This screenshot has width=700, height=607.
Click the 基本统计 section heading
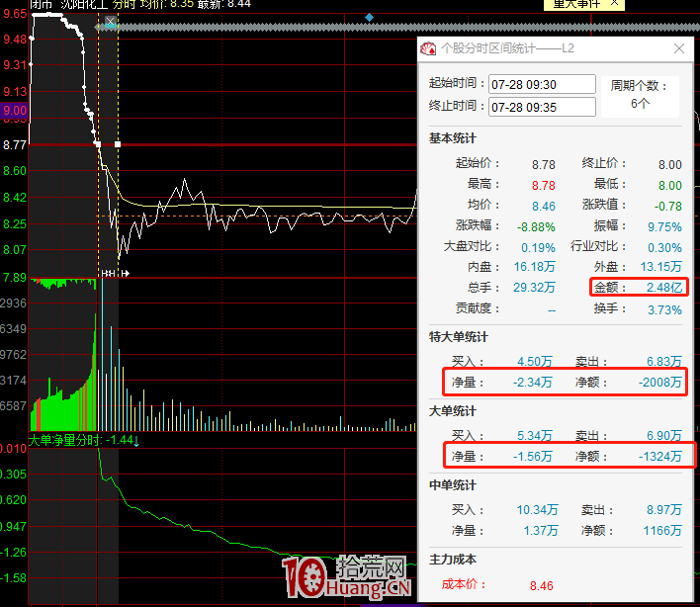point(452,138)
